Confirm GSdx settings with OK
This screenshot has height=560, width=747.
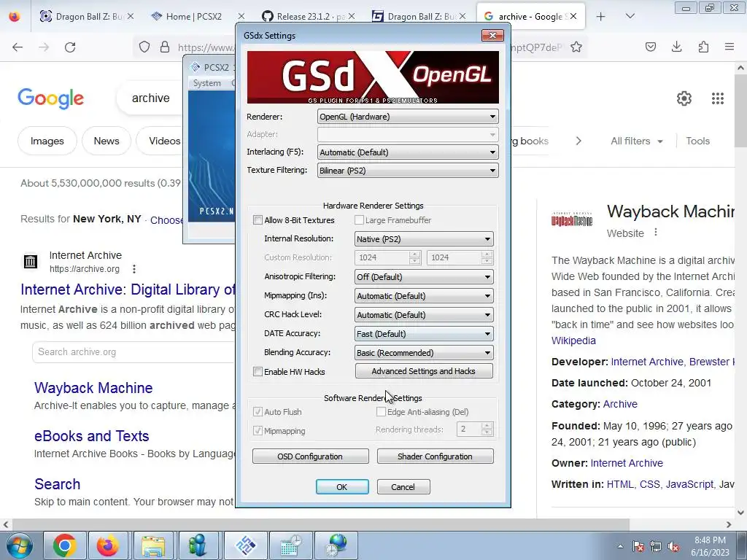(x=342, y=486)
